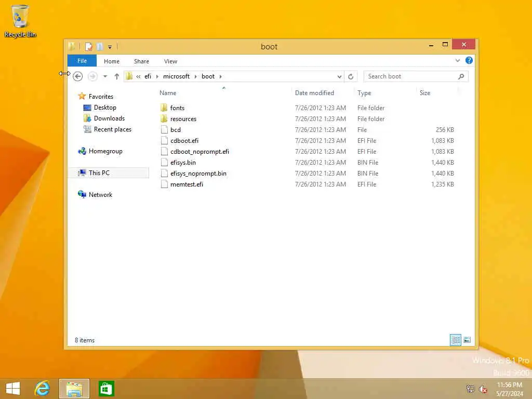Launch Internet Explorer from the taskbar
The height and width of the screenshot is (399, 532).
[42, 389]
